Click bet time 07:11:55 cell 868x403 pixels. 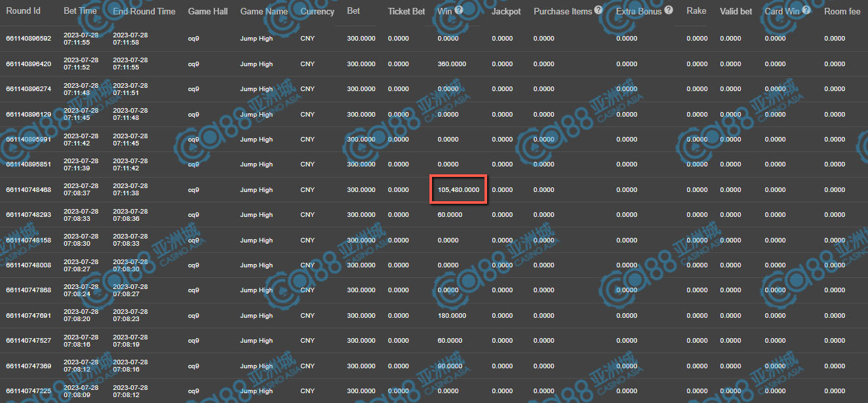(81, 39)
